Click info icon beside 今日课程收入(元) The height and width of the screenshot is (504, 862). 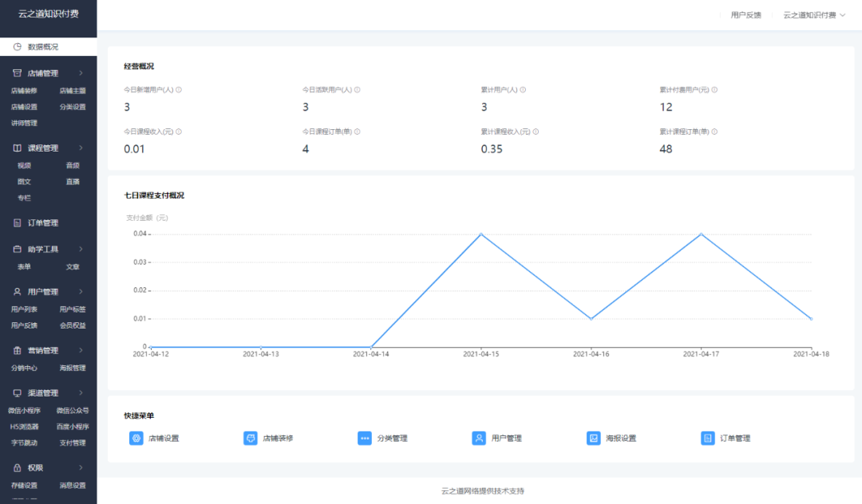(x=179, y=132)
